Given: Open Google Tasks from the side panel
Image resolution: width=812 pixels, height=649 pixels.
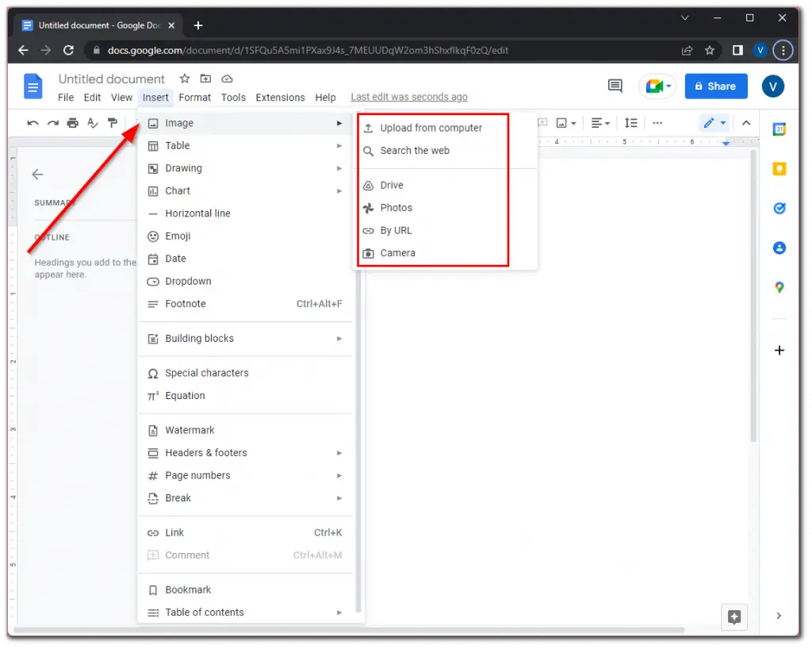Looking at the screenshot, I should 779,208.
